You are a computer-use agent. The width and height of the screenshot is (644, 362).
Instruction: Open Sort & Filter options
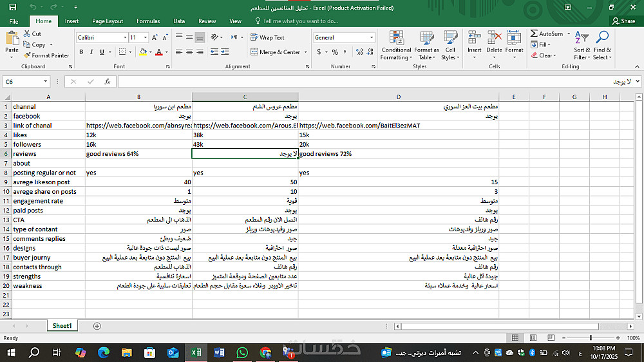(x=582, y=46)
